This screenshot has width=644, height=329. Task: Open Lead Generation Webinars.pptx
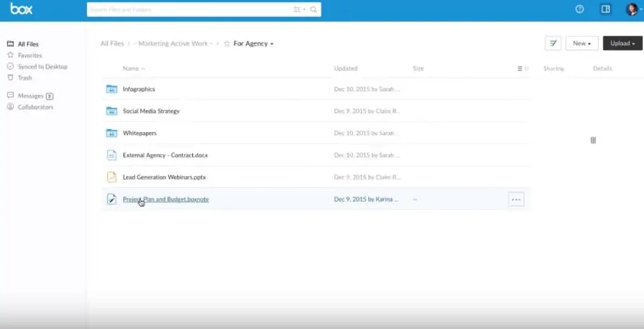point(164,177)
